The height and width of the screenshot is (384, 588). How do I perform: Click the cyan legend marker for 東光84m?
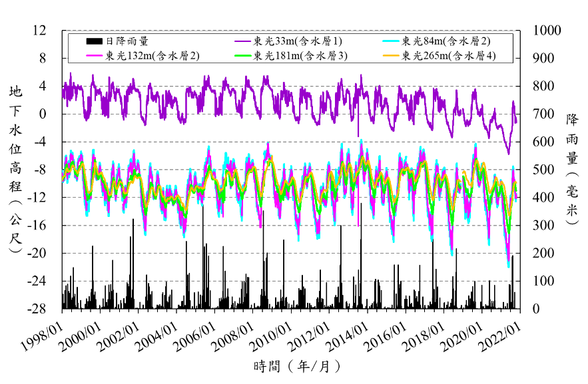(390, 41)
